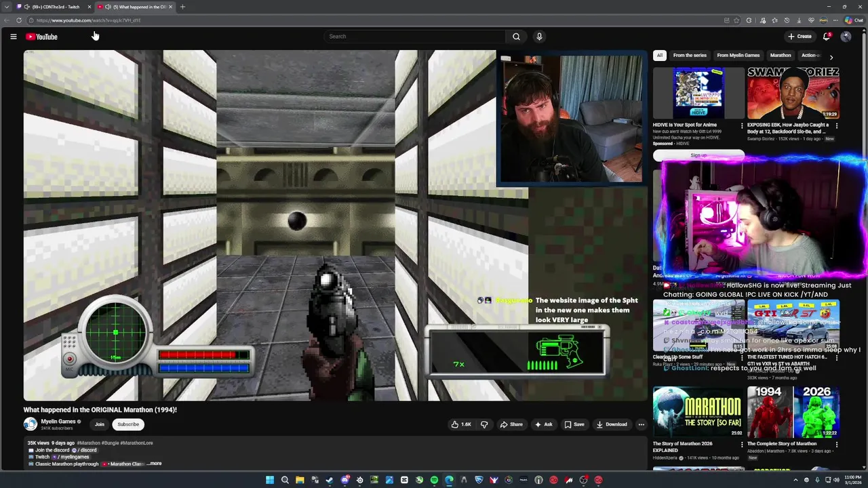Viewport: 868px width, 488px height.
Task: Open the CapCut taskbar icon
Action: pyautogui.click(x=404, y=480)
